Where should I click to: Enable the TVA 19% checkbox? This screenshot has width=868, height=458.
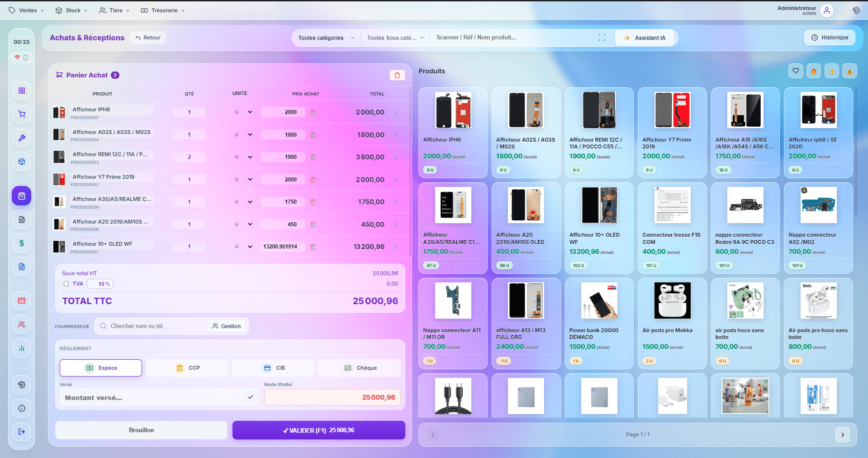[66, 284]
